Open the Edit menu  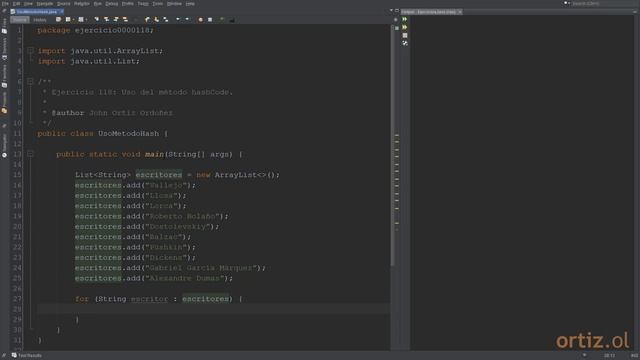click(16, 4)
